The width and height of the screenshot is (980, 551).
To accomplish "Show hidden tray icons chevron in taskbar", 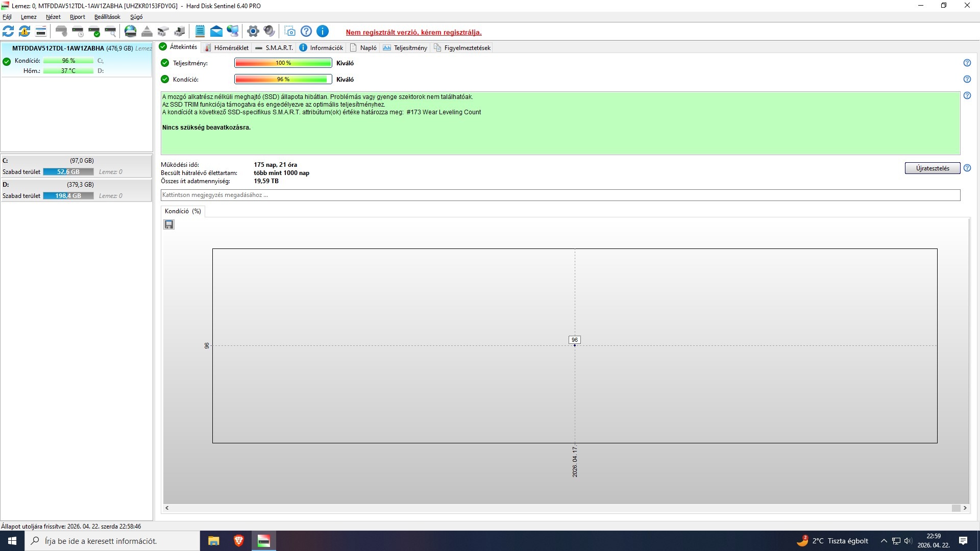I will pos(884,541).
